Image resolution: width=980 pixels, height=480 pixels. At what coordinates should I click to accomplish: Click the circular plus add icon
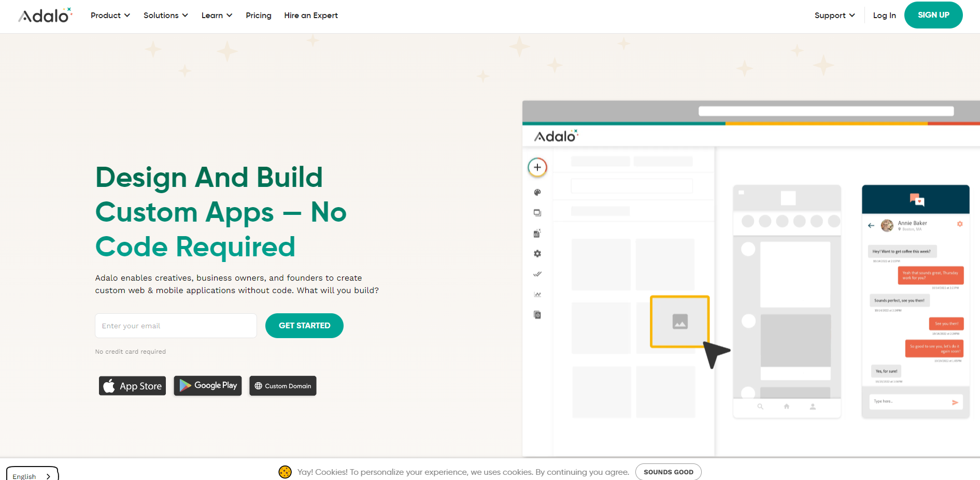click(x=537, y=167)
